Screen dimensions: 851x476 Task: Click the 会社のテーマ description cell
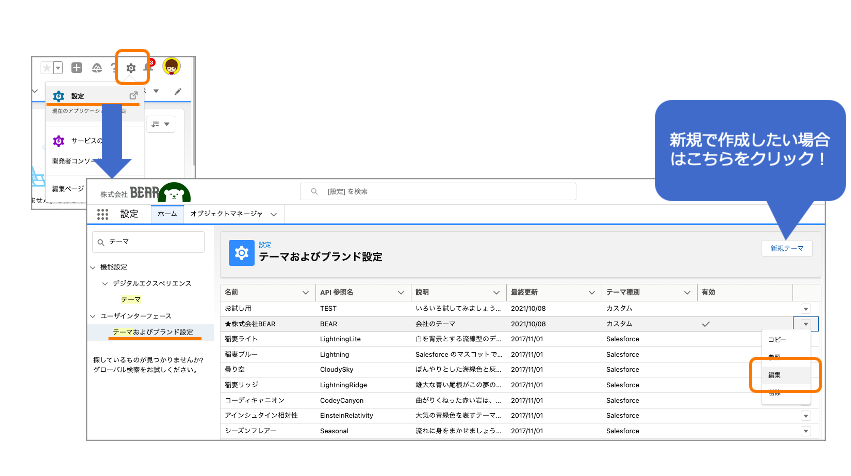coord(435,324)
